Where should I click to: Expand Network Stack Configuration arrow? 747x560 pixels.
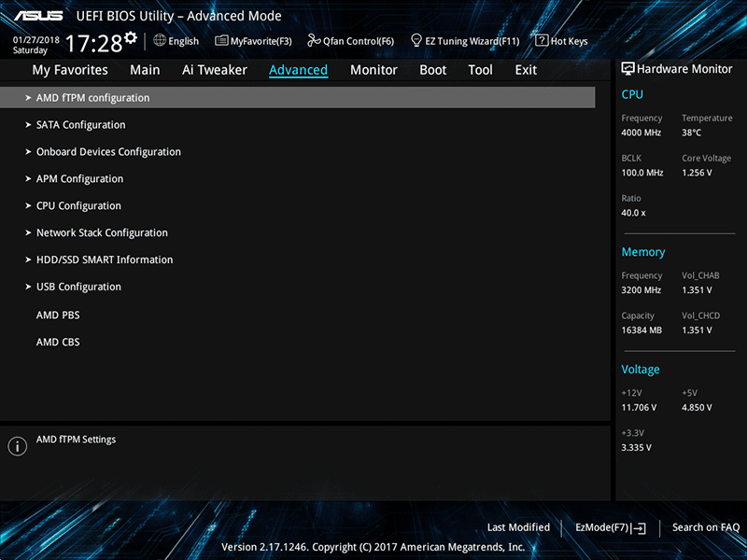coord(28,232)
